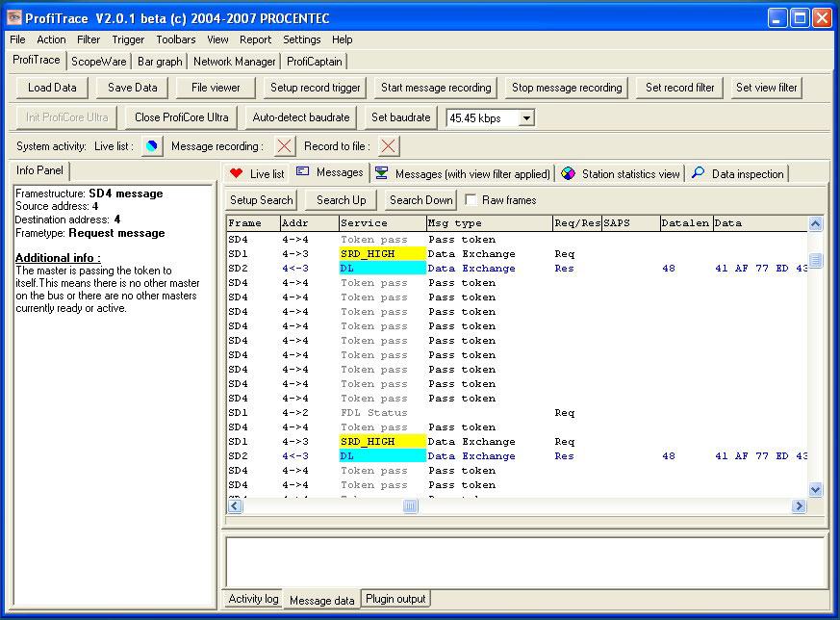
Task: Open the File menu
Action: (17, 39)
